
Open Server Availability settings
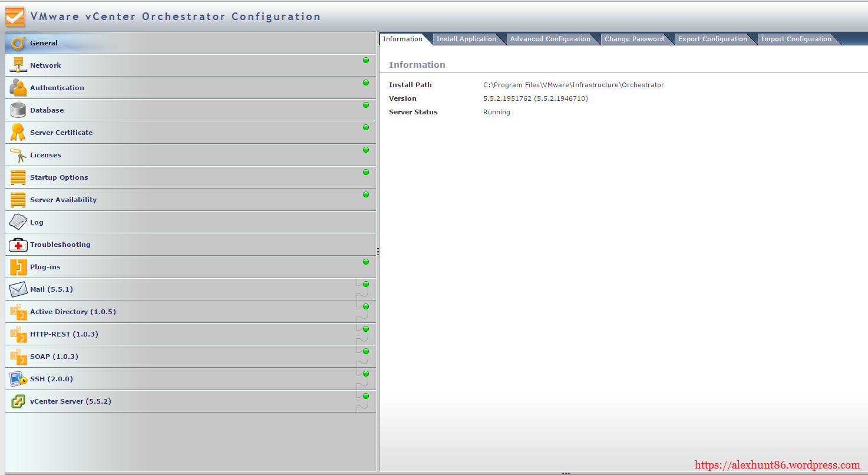point(190,200)
